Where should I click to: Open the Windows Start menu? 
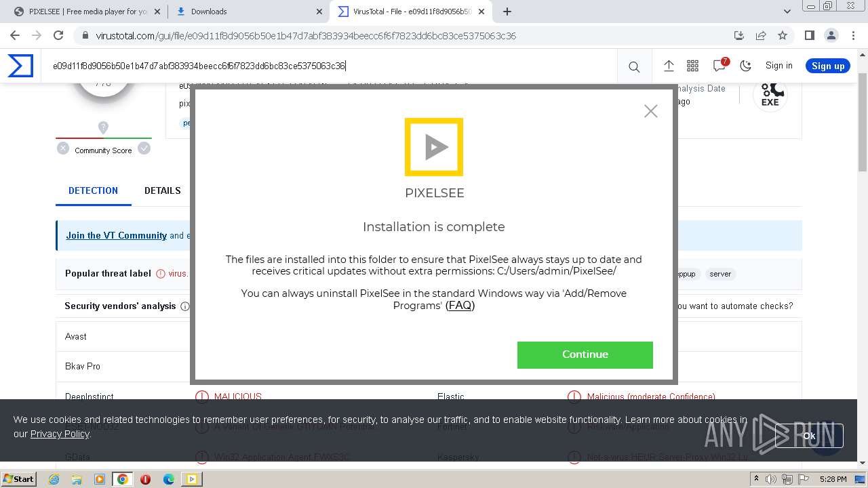(19, 479)
